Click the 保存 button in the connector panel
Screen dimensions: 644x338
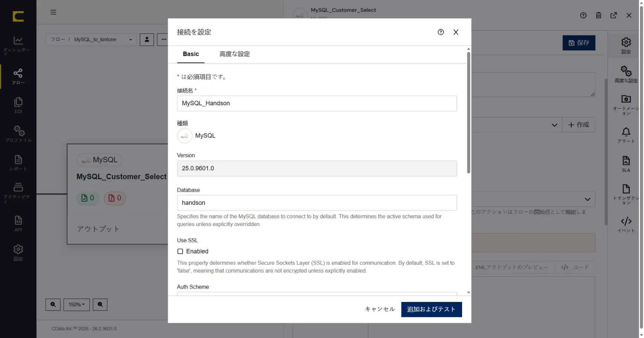[x=579, y=43]
